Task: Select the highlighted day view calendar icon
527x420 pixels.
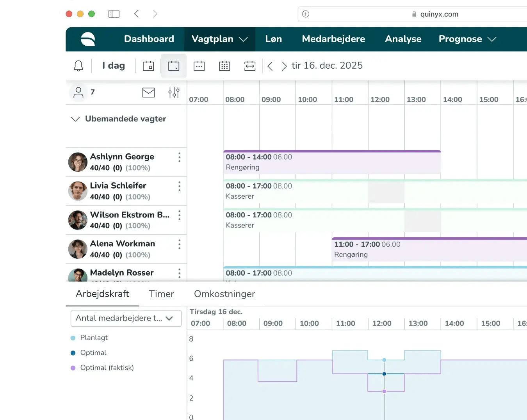Action: [x=174, y=66]
